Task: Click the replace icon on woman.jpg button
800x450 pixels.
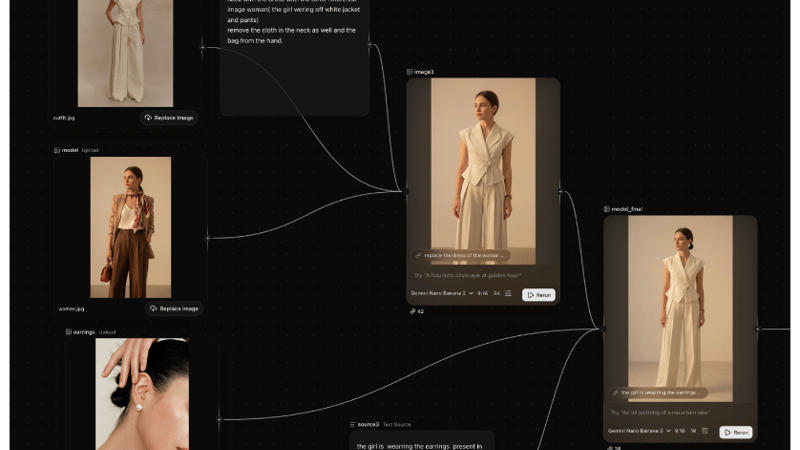Action: point(153,309)
